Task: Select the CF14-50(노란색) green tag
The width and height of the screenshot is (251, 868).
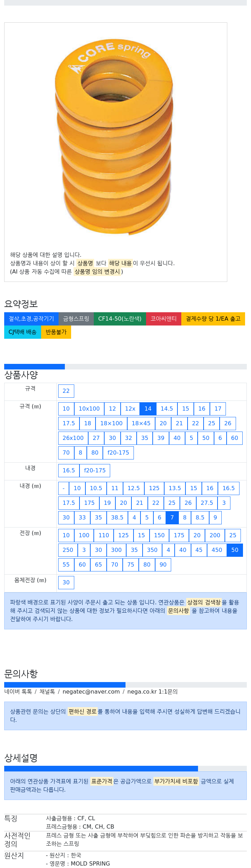Action: [x=120, y=319]
